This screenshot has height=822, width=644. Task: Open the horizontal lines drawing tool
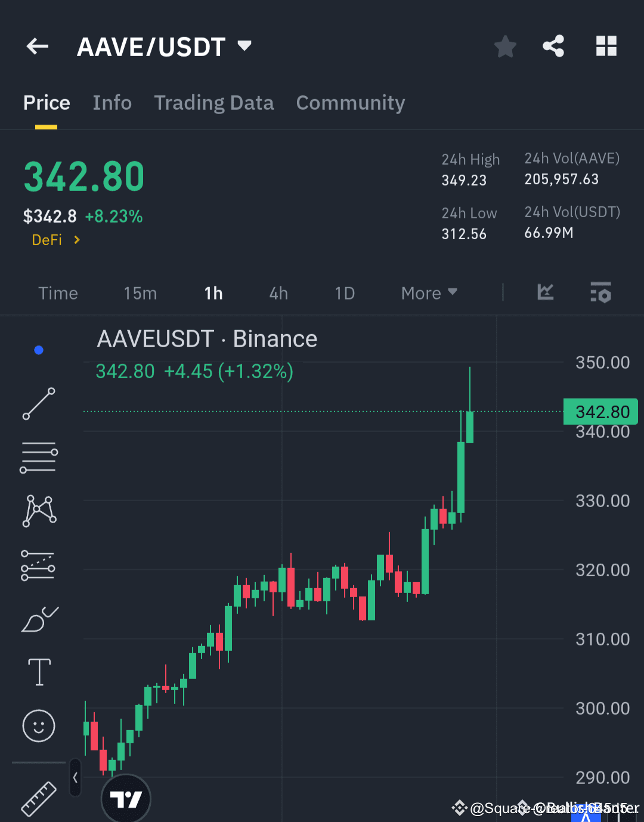(x=38, y=457)
